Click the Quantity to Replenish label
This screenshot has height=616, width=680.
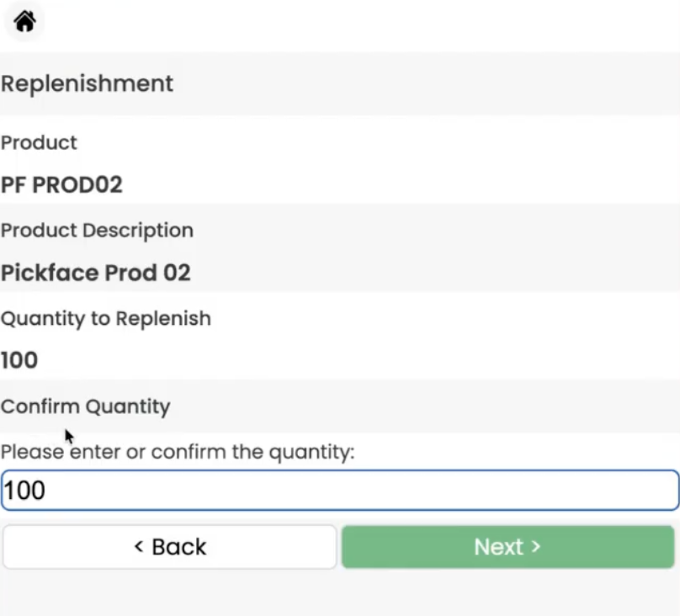click(x=106, y=319)
